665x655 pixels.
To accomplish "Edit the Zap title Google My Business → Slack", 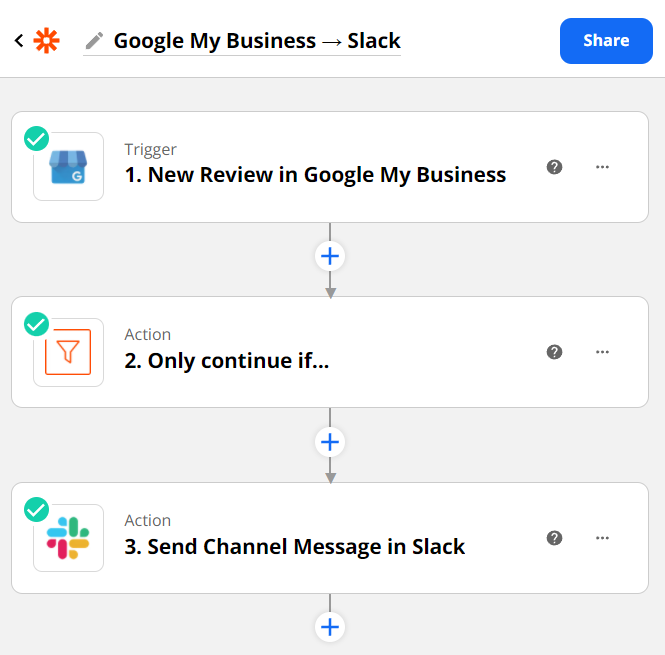I will tap(257, 41).
